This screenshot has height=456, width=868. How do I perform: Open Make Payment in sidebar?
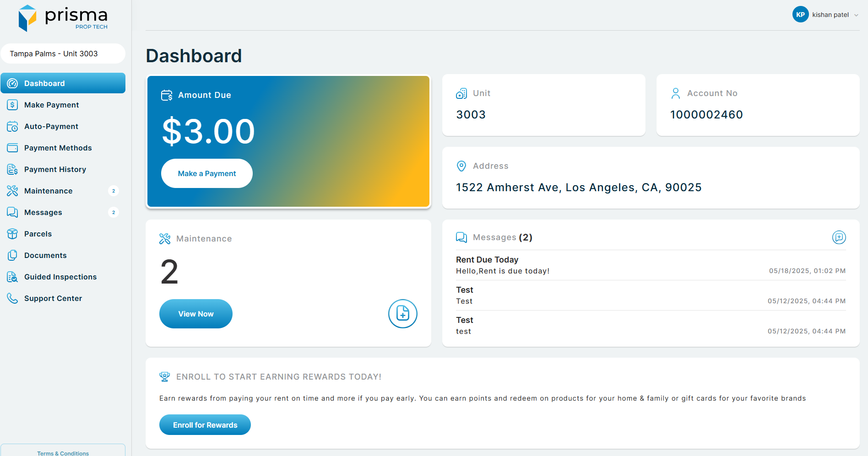pos(51,105)
